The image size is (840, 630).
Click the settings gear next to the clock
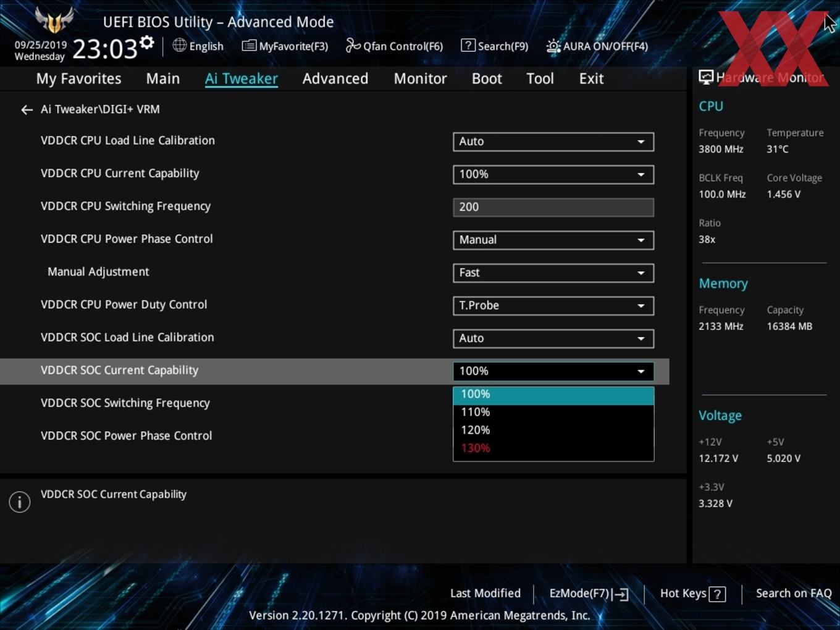click(x=147, y=43)
